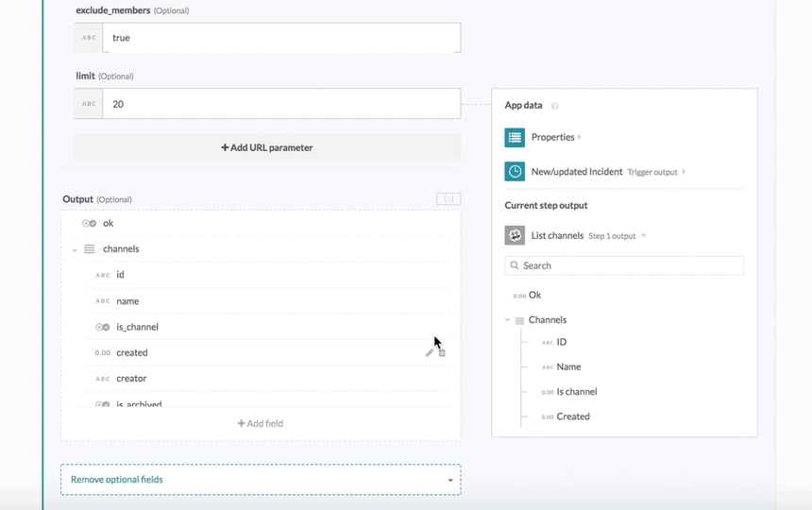Click the boolean icon beside is_channel
The image size is (812, 510).
tap(103, 327)
